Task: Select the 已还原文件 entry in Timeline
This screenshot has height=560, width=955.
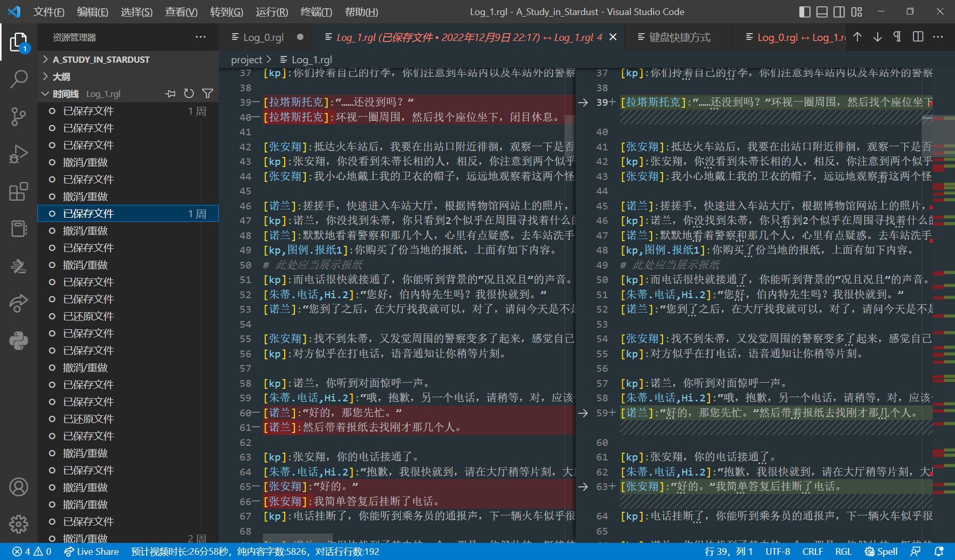Action: [x=88, y=315]
